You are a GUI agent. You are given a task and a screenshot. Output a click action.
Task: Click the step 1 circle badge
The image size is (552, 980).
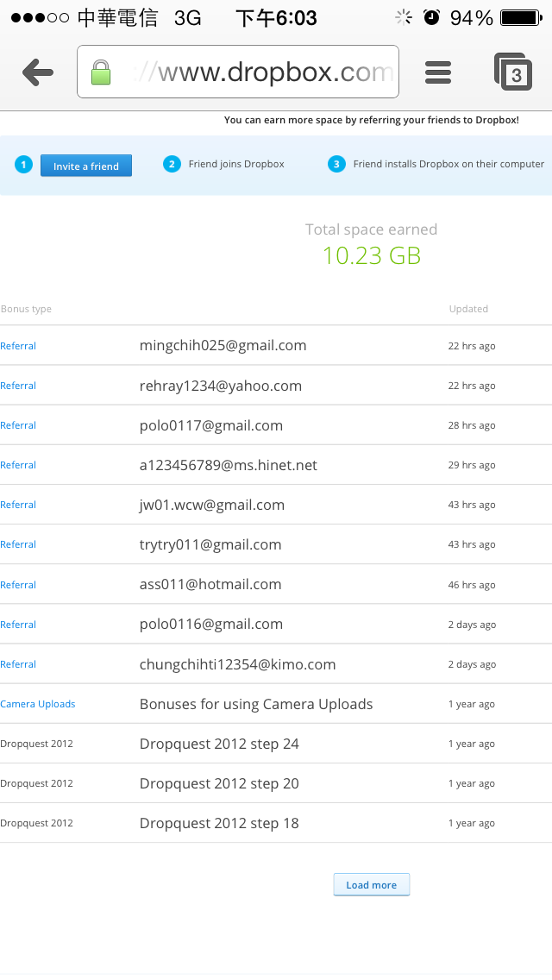tap(24, 165)
